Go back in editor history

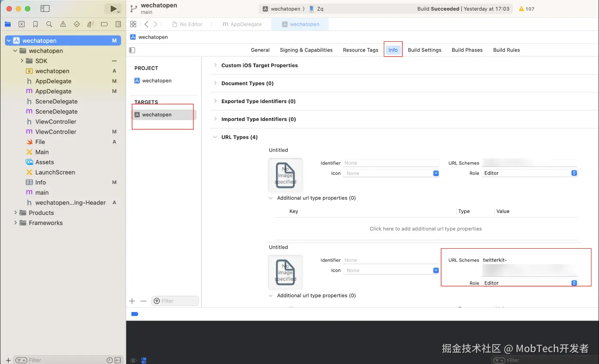[x=146, y=24]
